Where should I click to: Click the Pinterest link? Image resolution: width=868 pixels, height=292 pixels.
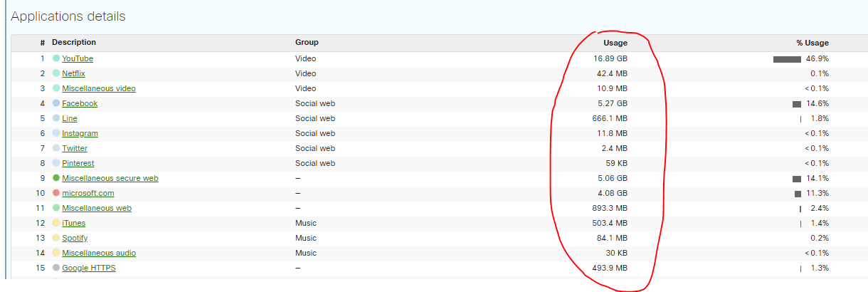coord(78,163)
